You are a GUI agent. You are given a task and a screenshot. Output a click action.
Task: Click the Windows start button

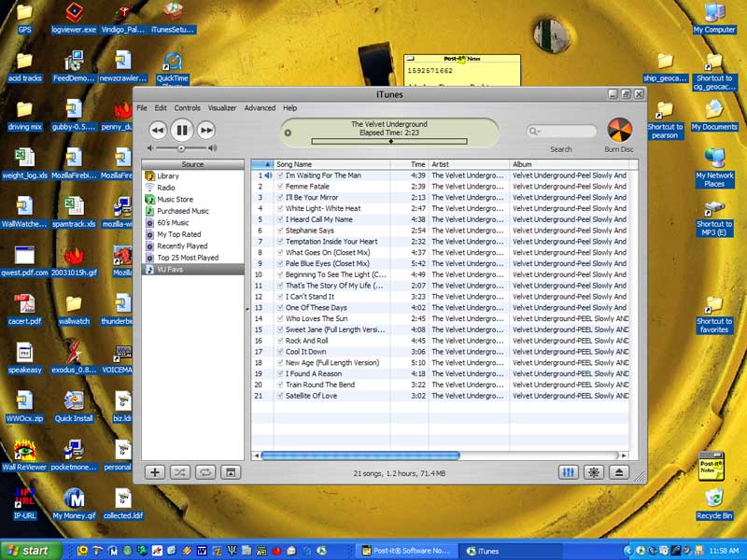point(32,551)
